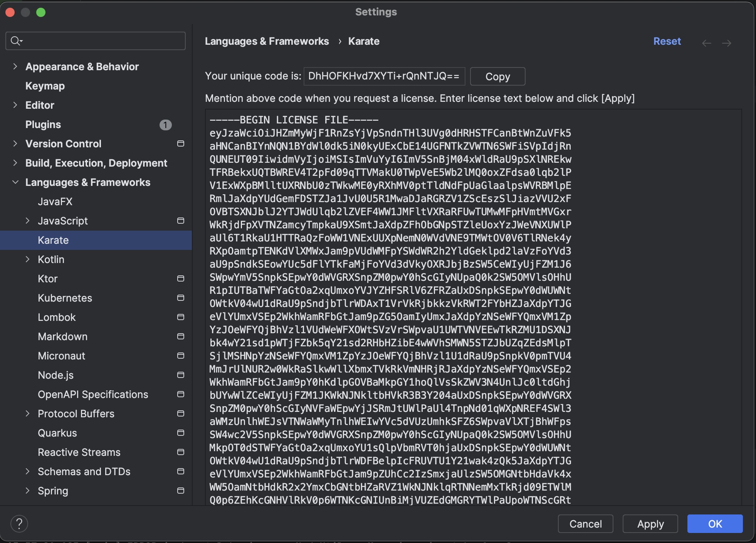Click project-level icon beside Quarkus
The width and height of the screenshot is (756, 543).
click(x=180, y=433)
